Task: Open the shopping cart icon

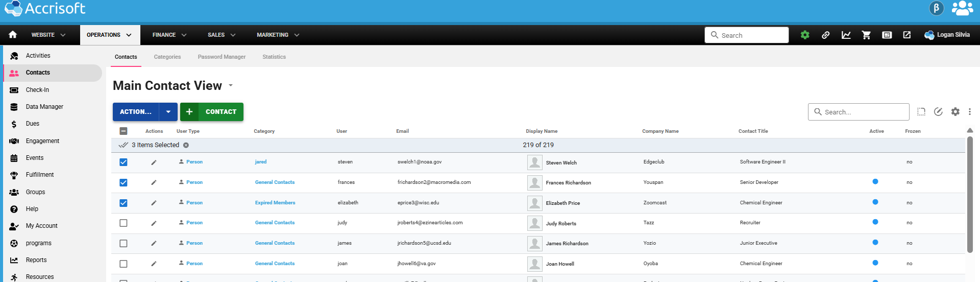Action: (x=866, y=35)
